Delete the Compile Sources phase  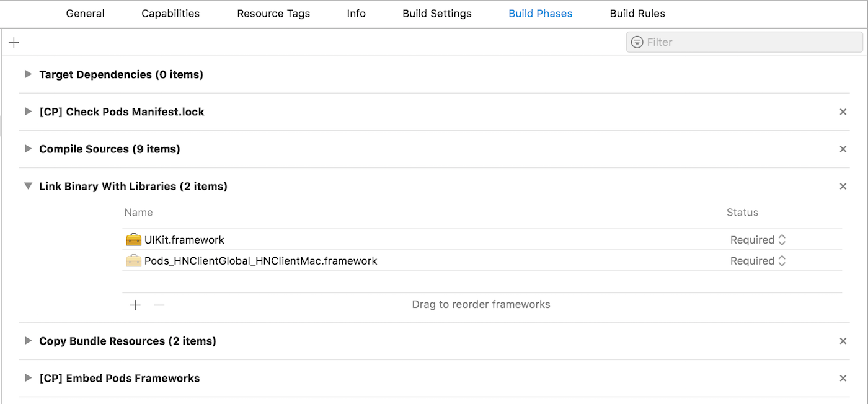[x=843, y=149]
